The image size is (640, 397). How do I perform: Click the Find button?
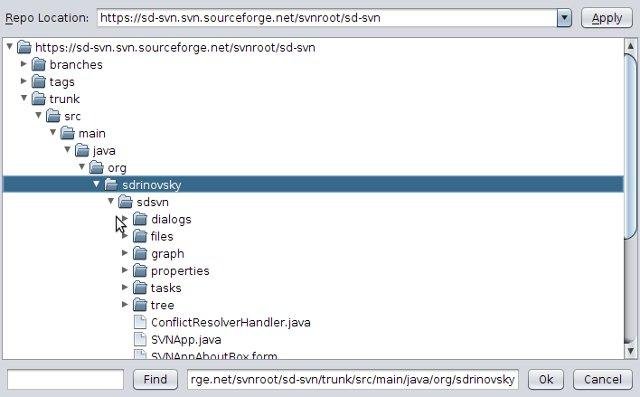(155, 379)
